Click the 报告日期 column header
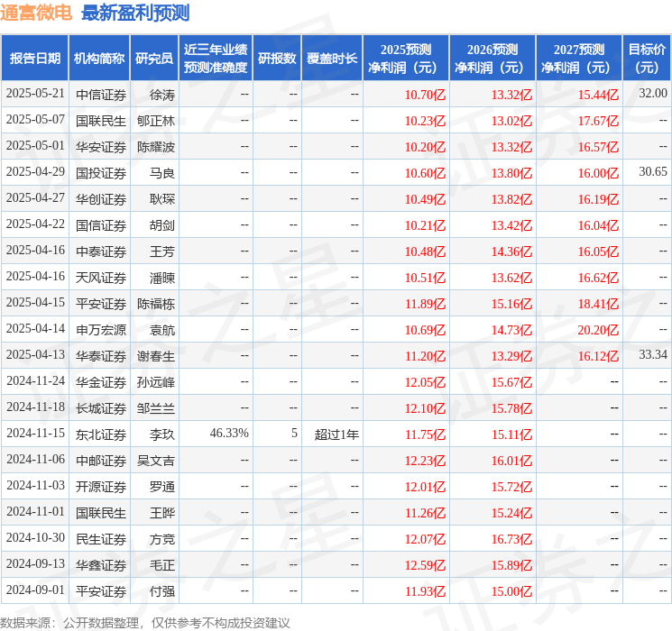 click(34, 59)
